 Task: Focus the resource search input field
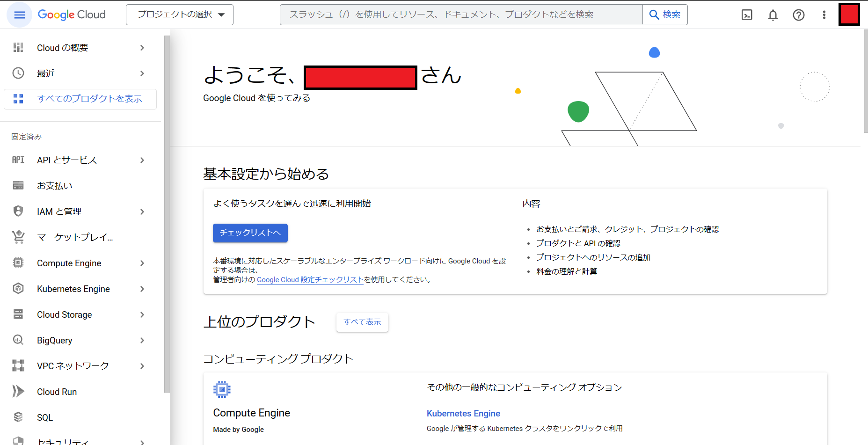tap(461, 15)
